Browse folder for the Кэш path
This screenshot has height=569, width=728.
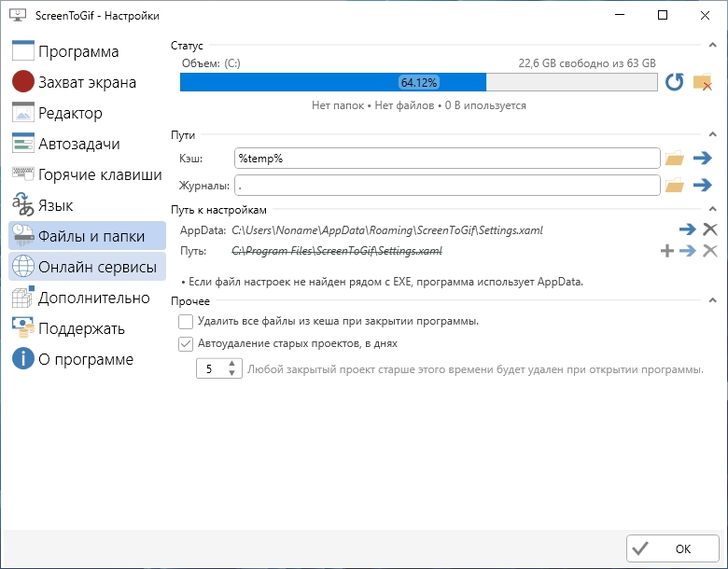pyautogui.click(x=675, y=159)
